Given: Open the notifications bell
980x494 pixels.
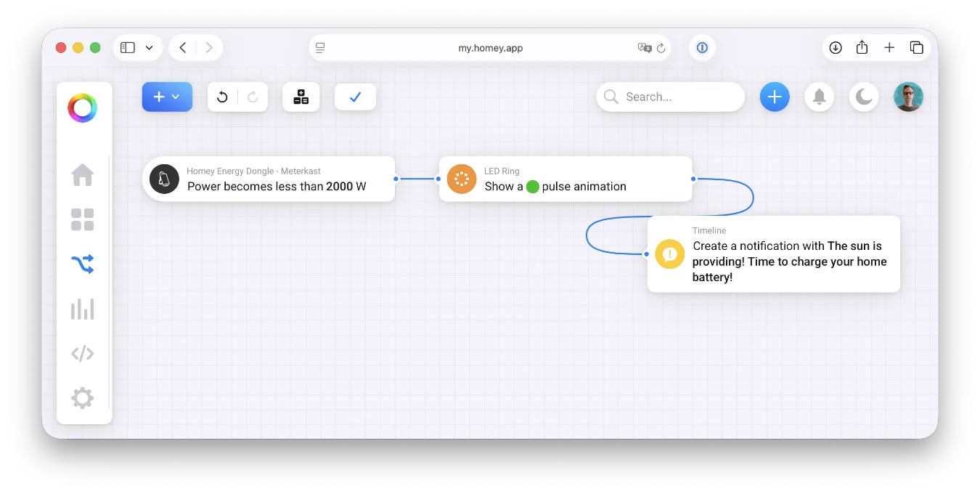Looking at the screenshot, I should tap(819, 97).
